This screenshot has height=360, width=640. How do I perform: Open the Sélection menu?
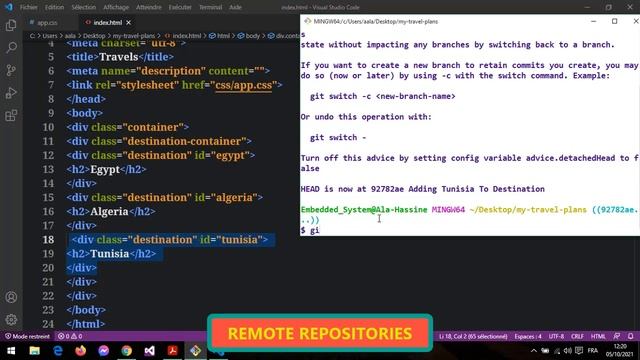pyautogui.click(x=84, y=7)
